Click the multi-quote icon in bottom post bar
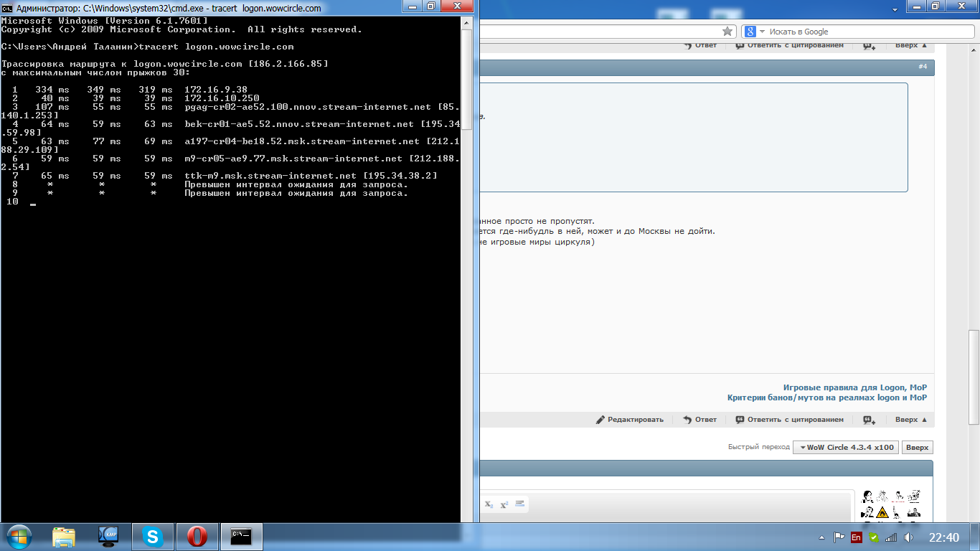 [869, 420]
